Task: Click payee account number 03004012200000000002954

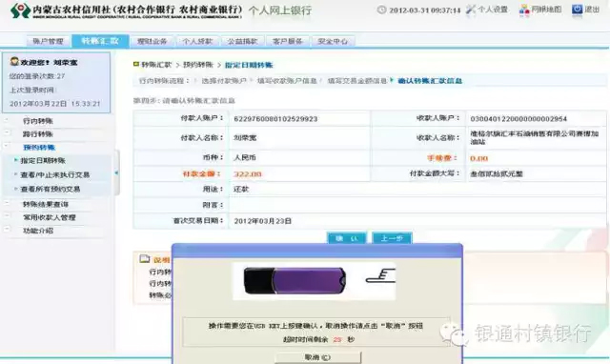Action: click(x=518, y=119)
